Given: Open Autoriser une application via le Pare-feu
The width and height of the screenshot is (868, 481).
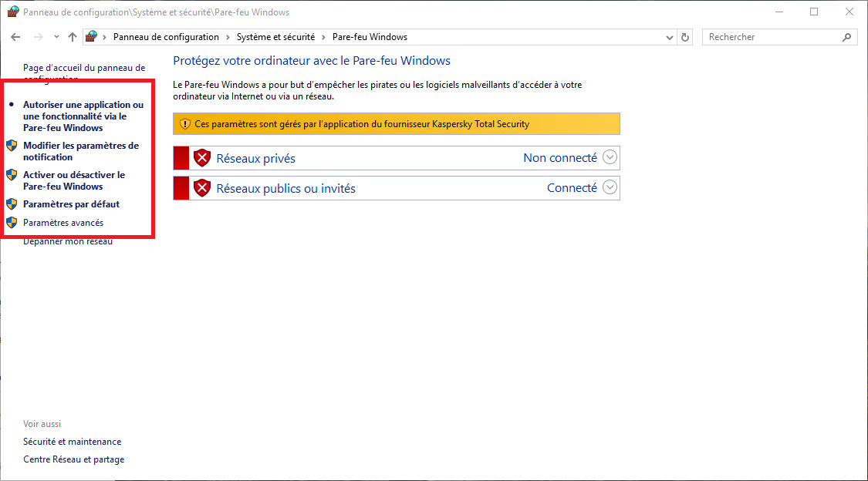Looking at the screenshot, I should (83, 116).
